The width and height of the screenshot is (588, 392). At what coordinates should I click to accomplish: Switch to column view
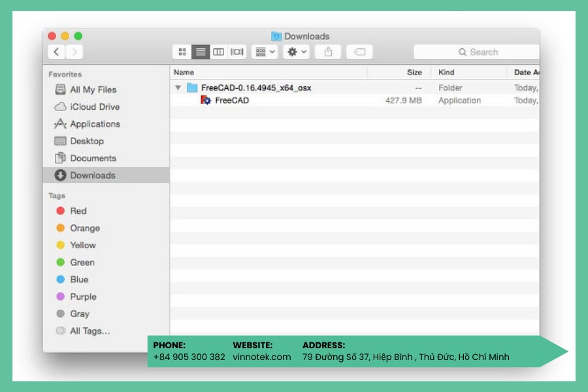click(218, 52)
